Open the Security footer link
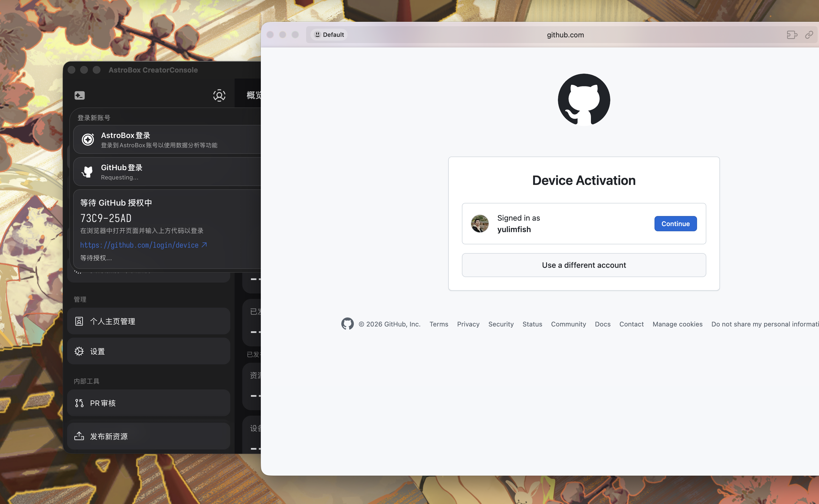The image size is (819, 504). pos(501,324)
